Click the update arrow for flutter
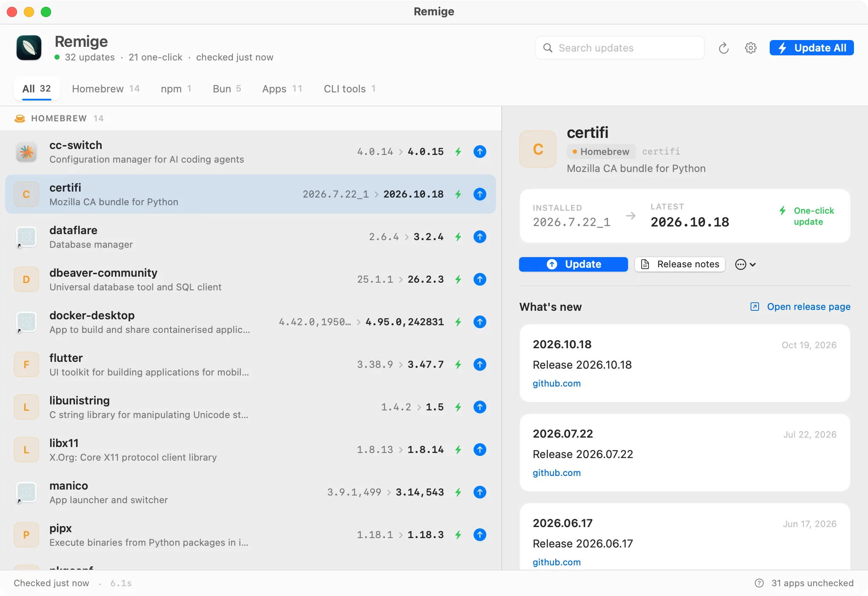Screen dimensions: 868x596 480,364
